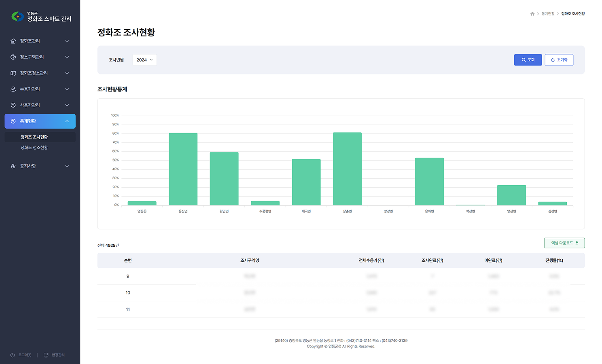Click the 정화조청소관리 map icon
This screenshot has height=364, width=602.
[x=13, y=73]
